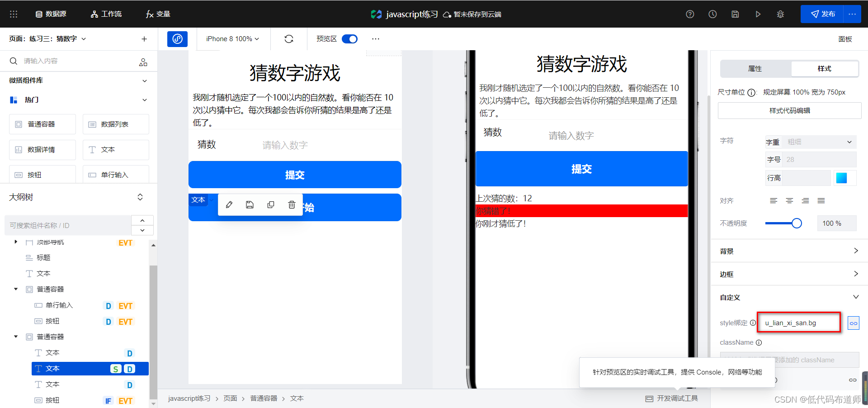868x408 pixels.
Task: Open 样式代码编辑 style code editor
Action: 789,111
